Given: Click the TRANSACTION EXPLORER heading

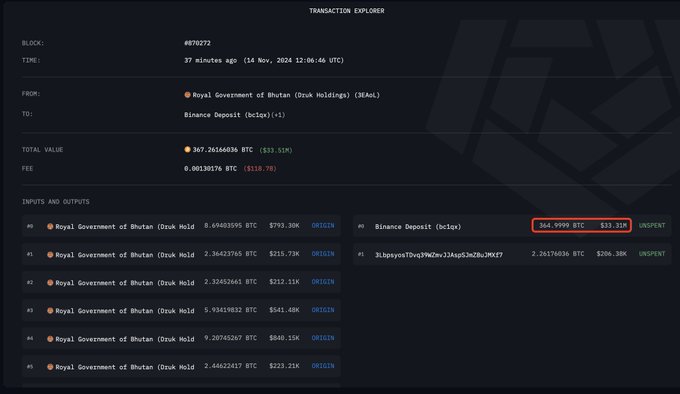Looking at the screenshot, I should point(347,11).
